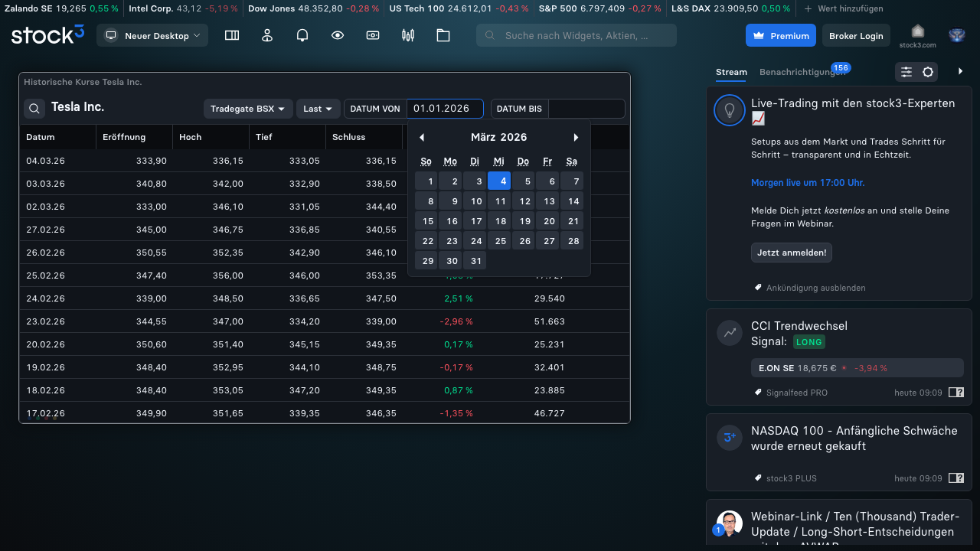Screen dimensions: 980x551
Task: Open stream filter sliders icon
Action: [906, 72]
